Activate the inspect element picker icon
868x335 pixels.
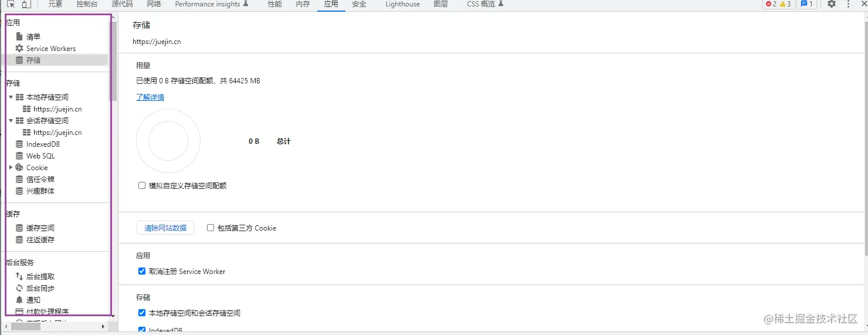(x=11, y=4)
